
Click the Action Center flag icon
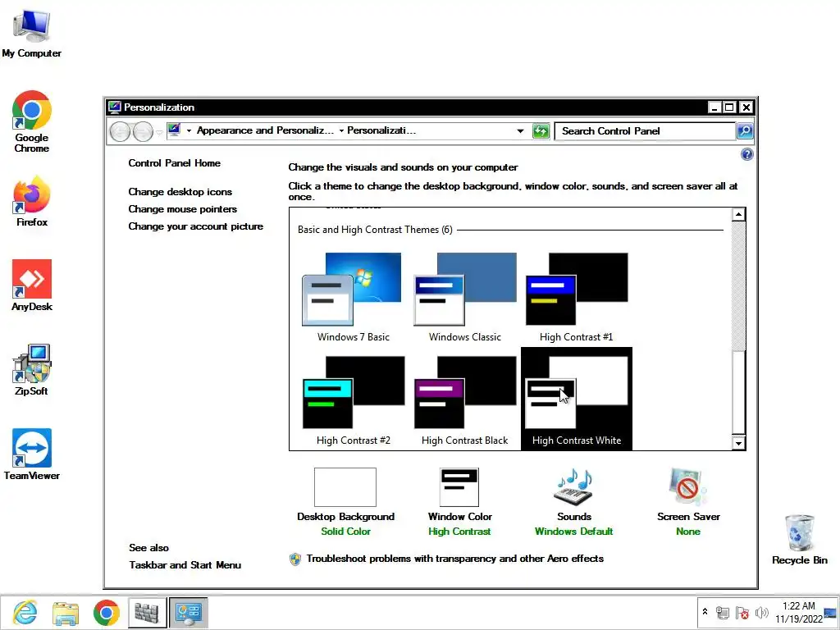click(x=742, y=612)
